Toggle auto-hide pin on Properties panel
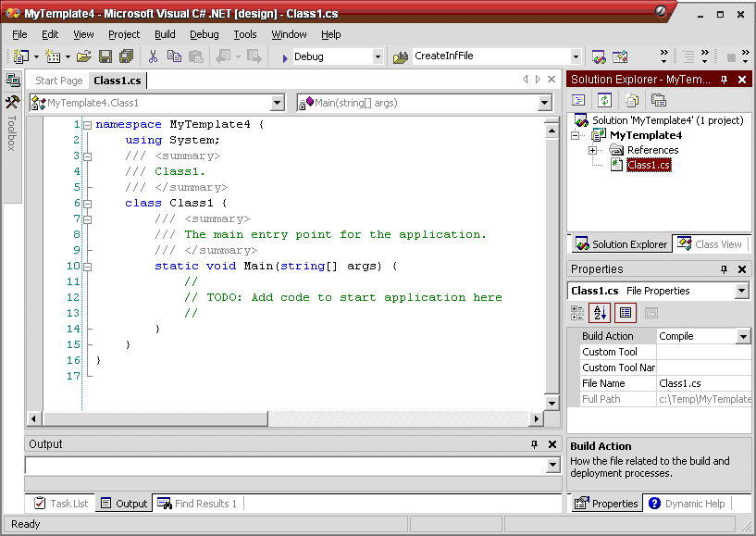This screenshot has width=756, height=536. 724,269
